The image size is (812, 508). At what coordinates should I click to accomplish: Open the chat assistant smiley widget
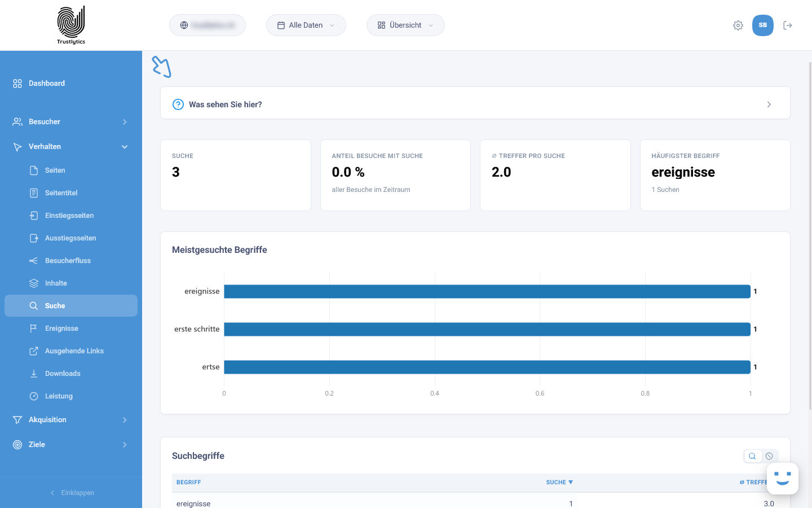783,479
